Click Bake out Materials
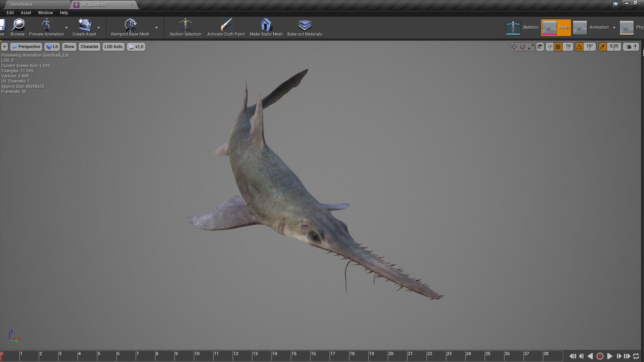 coord(304,27)
